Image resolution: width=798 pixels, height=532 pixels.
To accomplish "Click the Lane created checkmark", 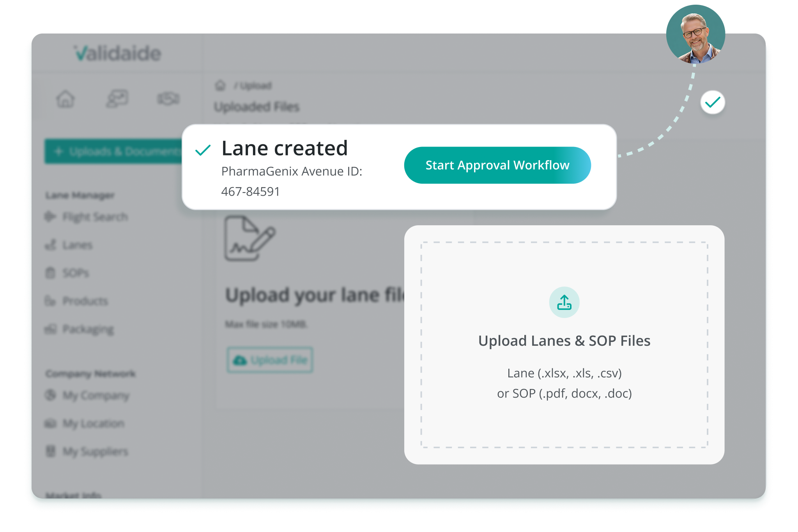I will point(203,150).
